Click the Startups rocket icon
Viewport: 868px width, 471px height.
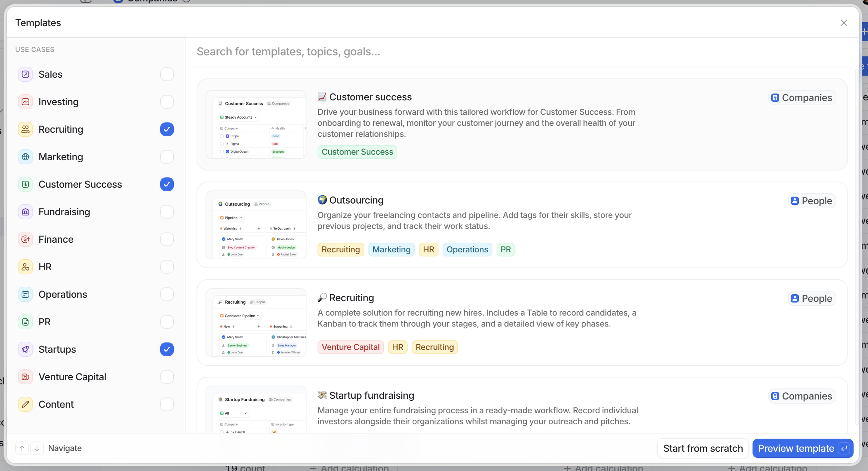[x=25, y=349]
